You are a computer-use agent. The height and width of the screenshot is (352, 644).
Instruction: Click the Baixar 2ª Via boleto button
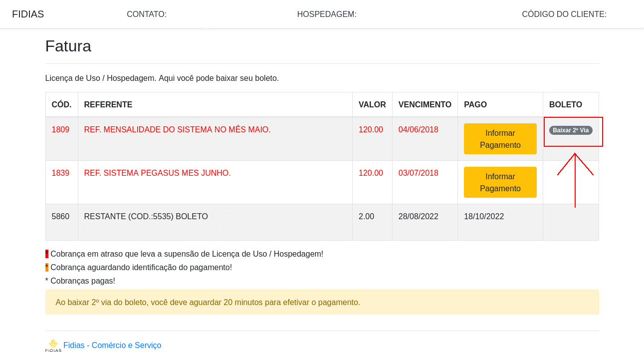point(571,130)
